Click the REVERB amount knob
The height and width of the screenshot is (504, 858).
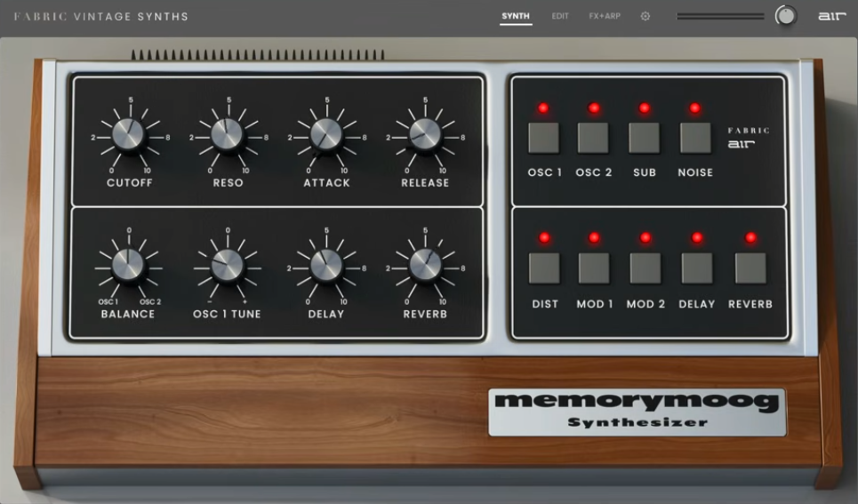pos(425,266)
